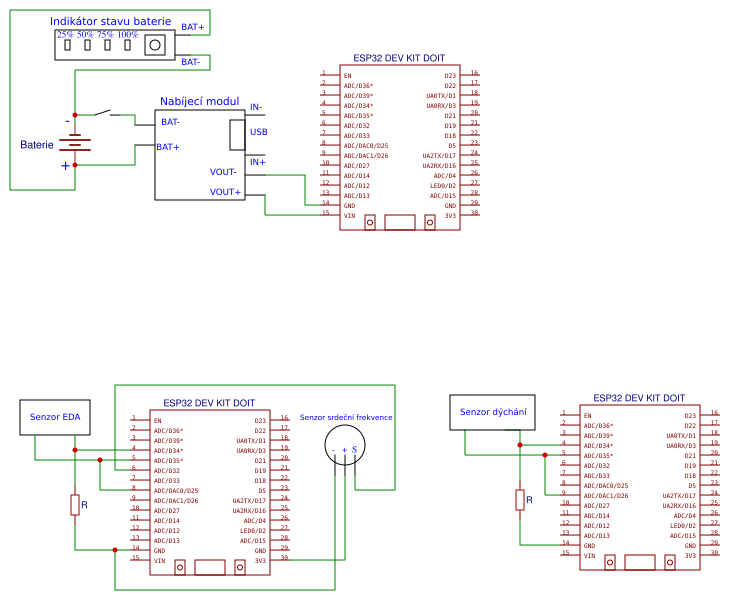Image resolution: width=732 pixels, height=600 pixels.
Task: Click the blue plus sign below the battery
Action: click(65, 166)
